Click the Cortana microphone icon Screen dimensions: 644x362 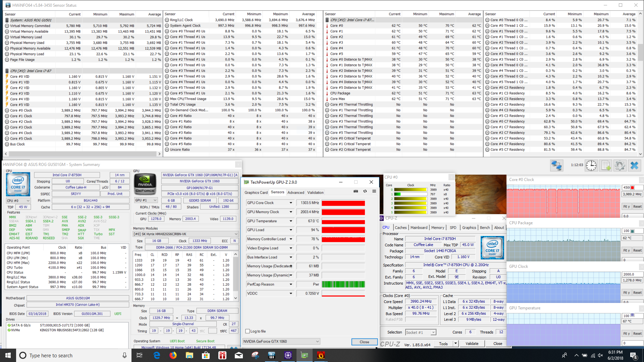124,355
